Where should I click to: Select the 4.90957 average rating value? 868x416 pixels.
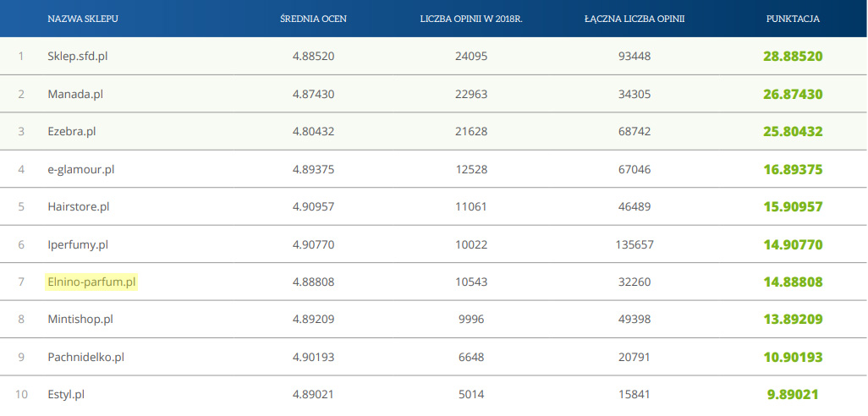click(313, 207)
